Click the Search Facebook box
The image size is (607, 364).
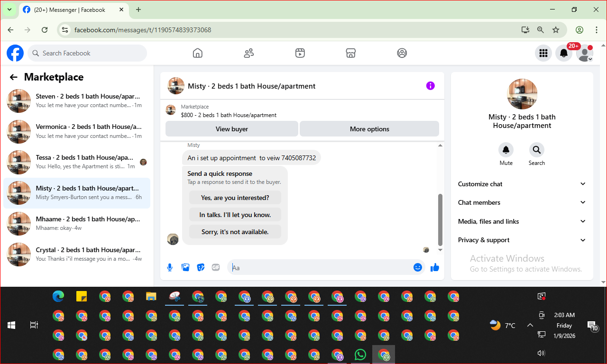pos(87,53)
